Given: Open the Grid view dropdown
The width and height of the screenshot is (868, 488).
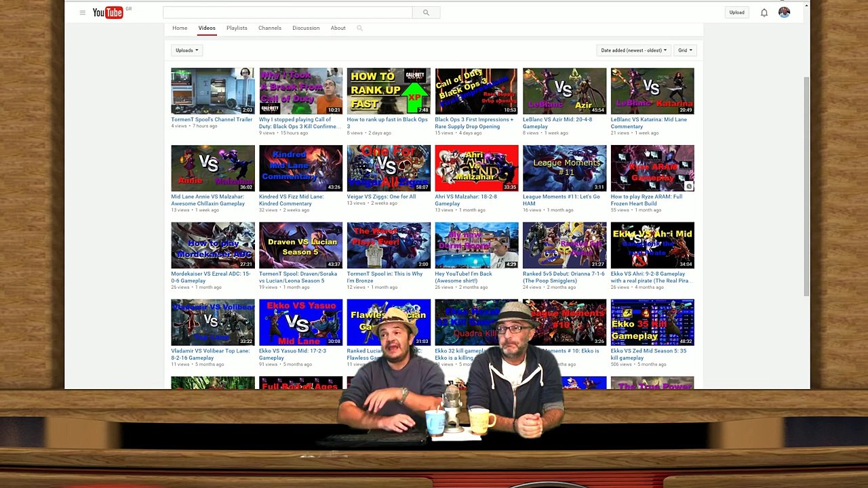Looking at the screenshot, I should pos(685,50).
